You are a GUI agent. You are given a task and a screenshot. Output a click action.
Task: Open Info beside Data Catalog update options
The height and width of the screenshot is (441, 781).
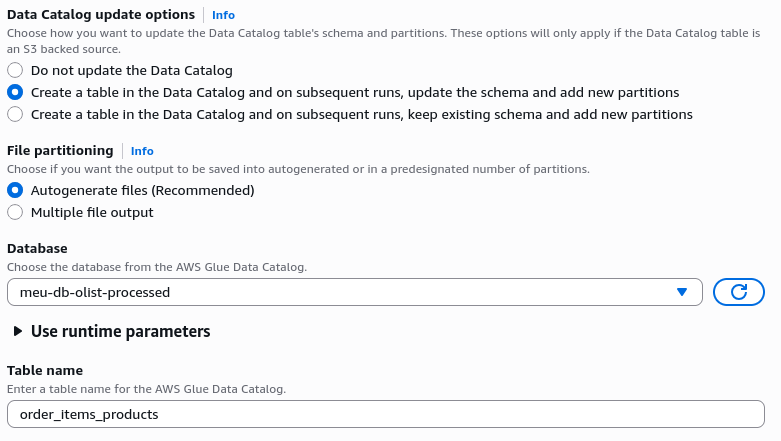pos(223,15)
